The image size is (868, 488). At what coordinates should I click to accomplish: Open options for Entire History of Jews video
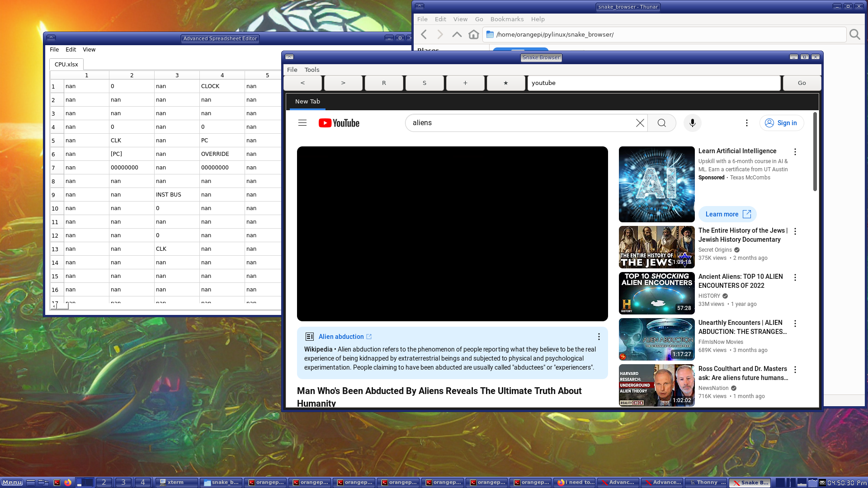coord(795,231)
